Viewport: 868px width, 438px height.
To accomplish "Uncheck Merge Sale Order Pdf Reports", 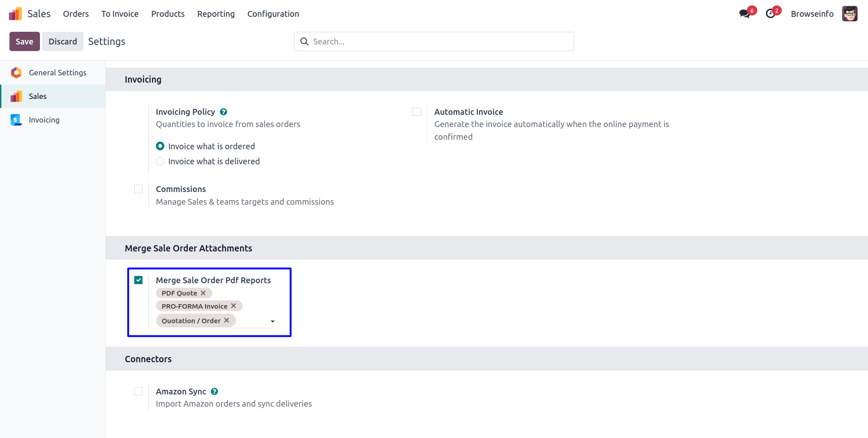I will point(138,280).
